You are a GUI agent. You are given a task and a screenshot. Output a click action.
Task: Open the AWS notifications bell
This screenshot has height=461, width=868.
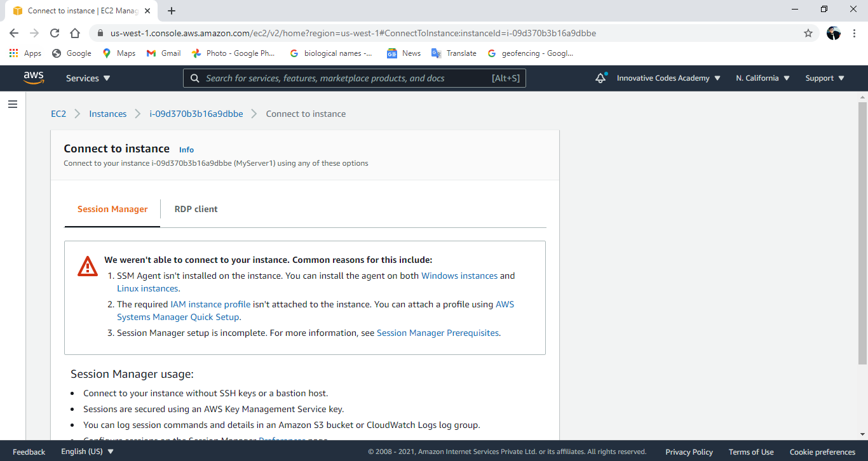coord(600,77)
